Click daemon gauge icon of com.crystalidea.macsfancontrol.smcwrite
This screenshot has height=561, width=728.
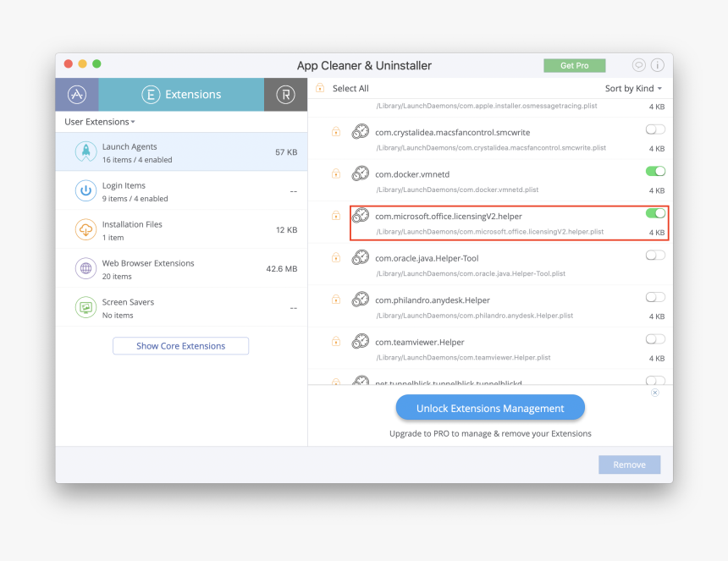click(361, 131)
